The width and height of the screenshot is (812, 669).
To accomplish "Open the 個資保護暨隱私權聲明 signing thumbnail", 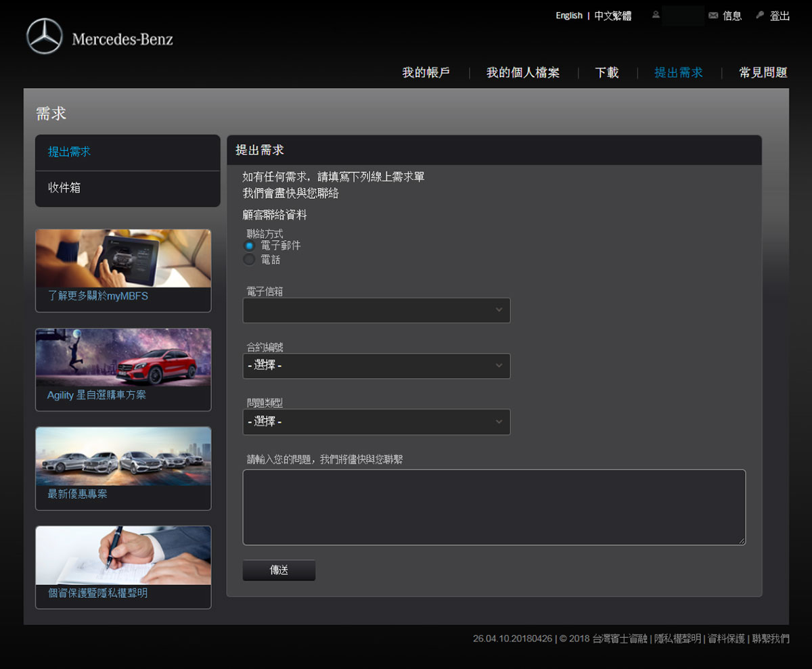I will (123, 555).
